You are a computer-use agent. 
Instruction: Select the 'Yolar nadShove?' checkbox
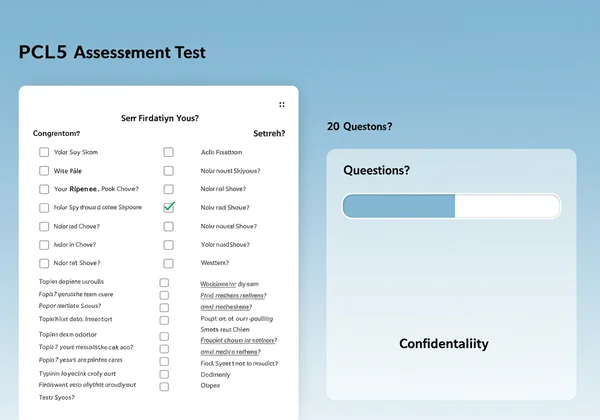[168, 245]
